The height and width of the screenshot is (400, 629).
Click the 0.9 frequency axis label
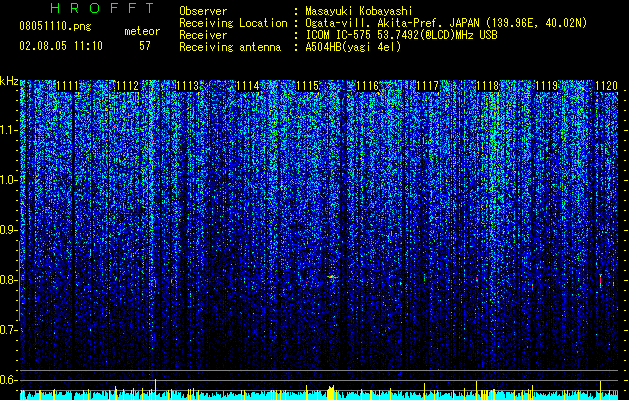point(8,230)
